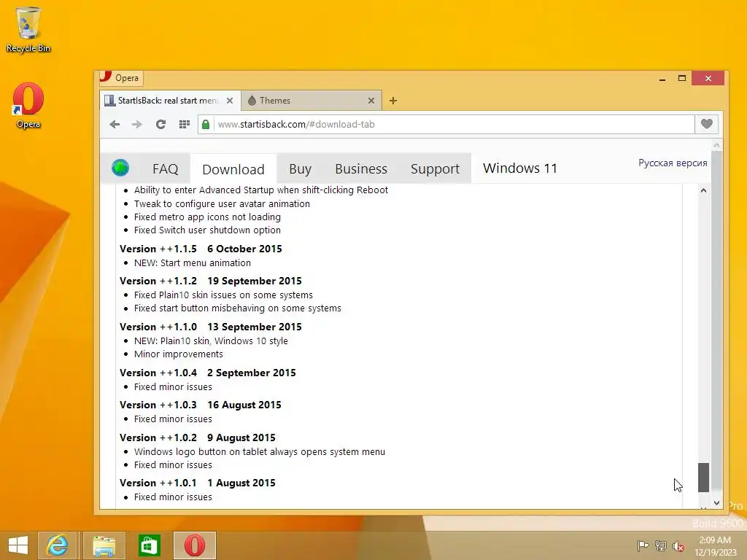Click Version ++1.0.1 heading
This screenshot has height=560, width=747.
point(198,483)
